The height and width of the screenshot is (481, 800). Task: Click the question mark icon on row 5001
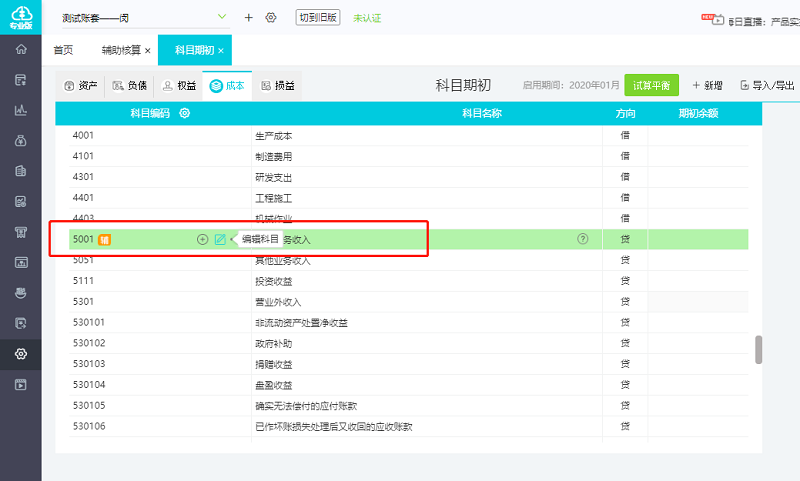coord(583,239)
